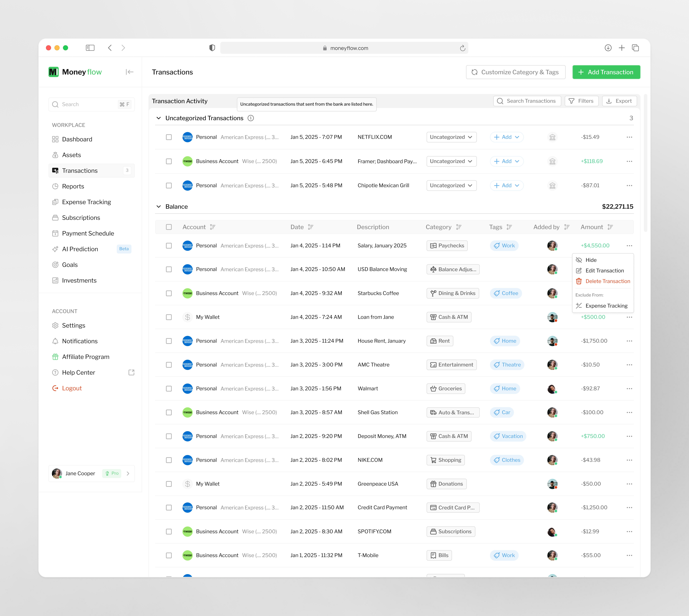Image resolution: width=689 pixels, height=616 pixels.
Task: Check the Chipotle Mexican Grill transaction row
Action: [169, 185]
